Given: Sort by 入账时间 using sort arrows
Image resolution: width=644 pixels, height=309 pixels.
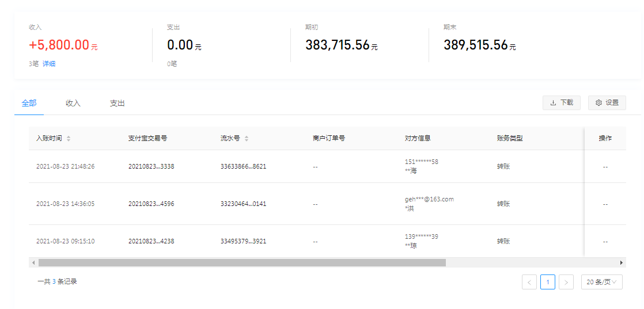Looking at the screenshot, I should click(69, 139).
